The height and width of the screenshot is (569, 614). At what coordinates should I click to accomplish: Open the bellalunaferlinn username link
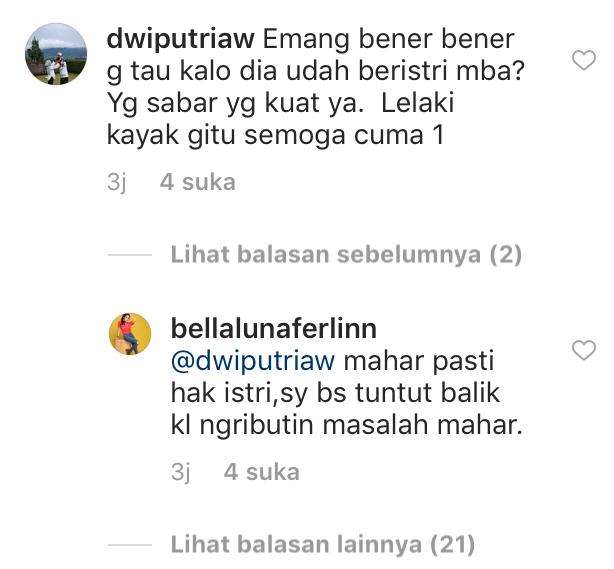[274, 329]
